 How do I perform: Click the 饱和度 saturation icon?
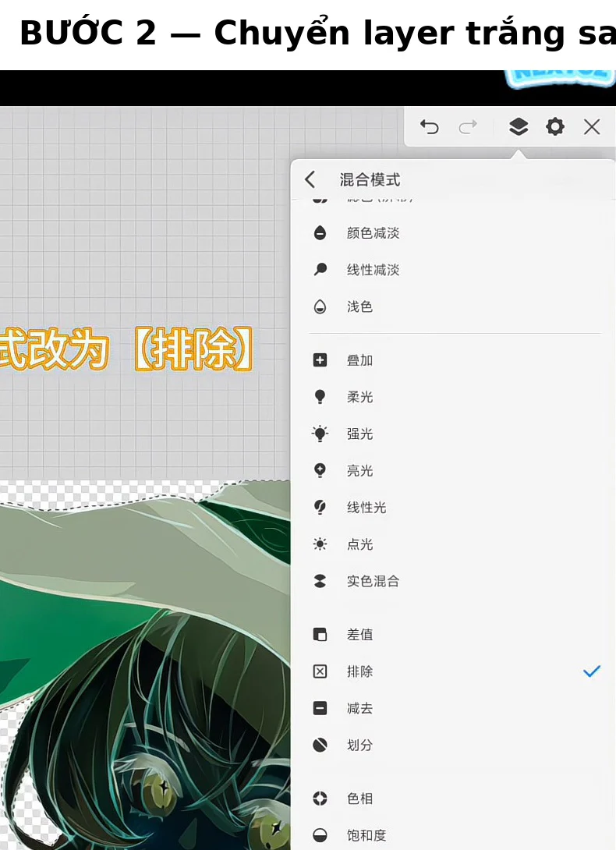pyautogui.click(x=320, y=835)
